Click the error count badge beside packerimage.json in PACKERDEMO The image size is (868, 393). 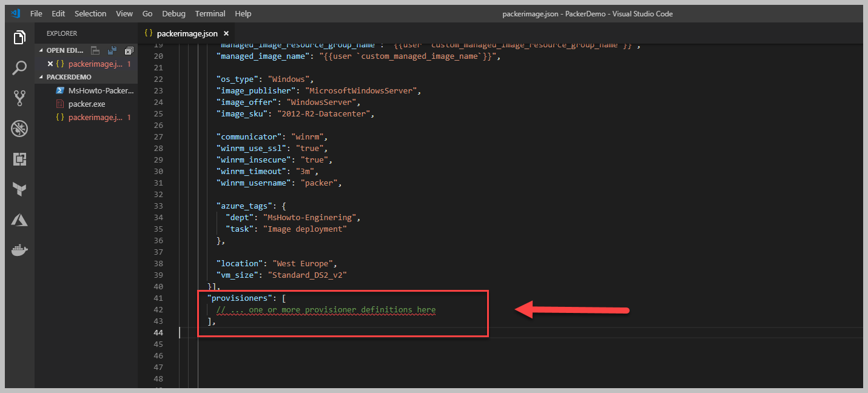[129, 117]
